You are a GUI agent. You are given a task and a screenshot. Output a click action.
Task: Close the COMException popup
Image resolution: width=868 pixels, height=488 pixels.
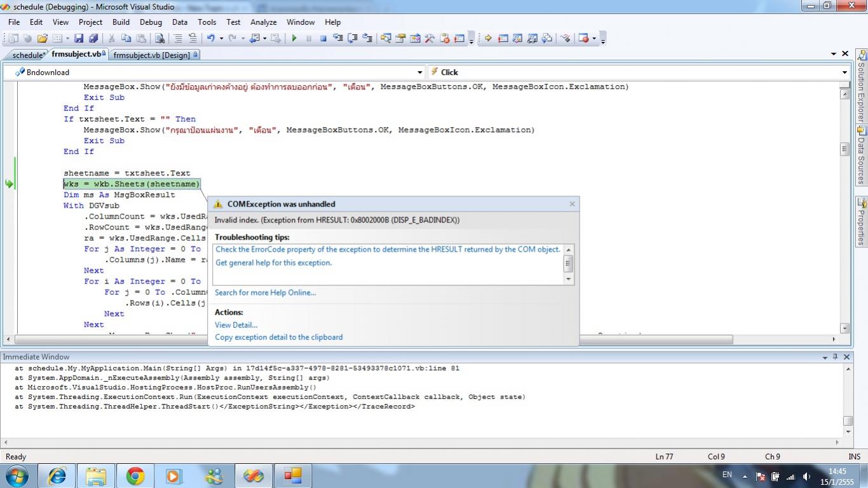pos(572,204)
